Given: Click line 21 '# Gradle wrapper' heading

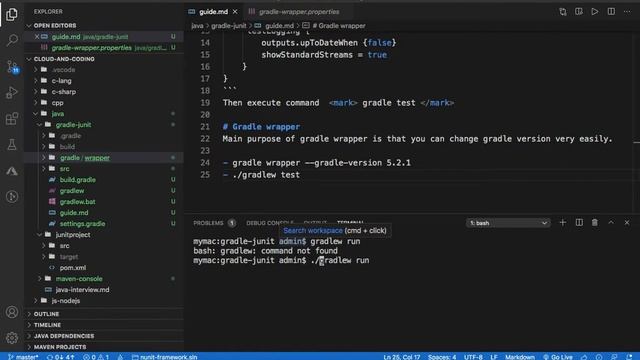Looking at the screenshot, I should coord(261,127).
